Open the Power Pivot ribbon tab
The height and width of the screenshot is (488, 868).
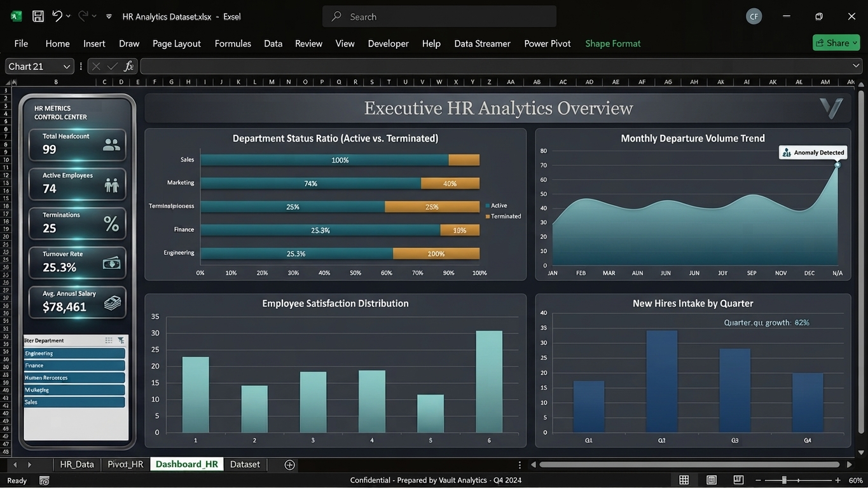point(548,43)
